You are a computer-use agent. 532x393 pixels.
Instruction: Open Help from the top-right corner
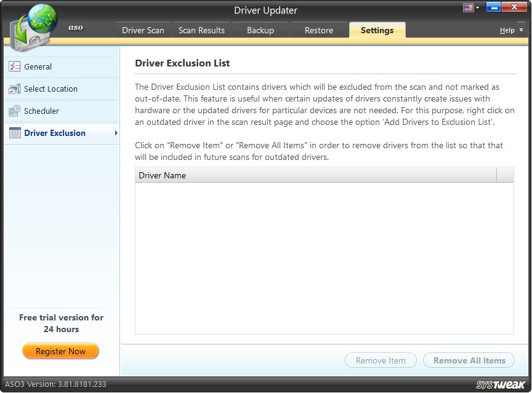coord(506,30)
